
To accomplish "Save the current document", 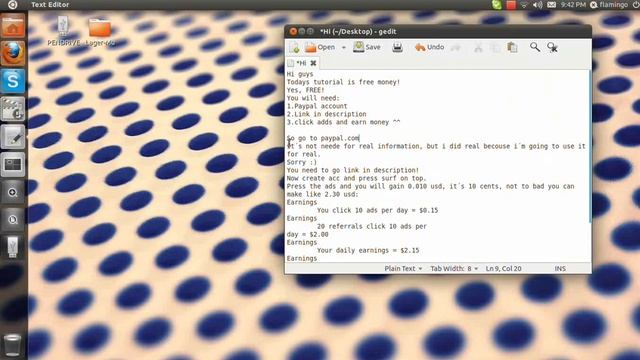I will coord(367,47).
